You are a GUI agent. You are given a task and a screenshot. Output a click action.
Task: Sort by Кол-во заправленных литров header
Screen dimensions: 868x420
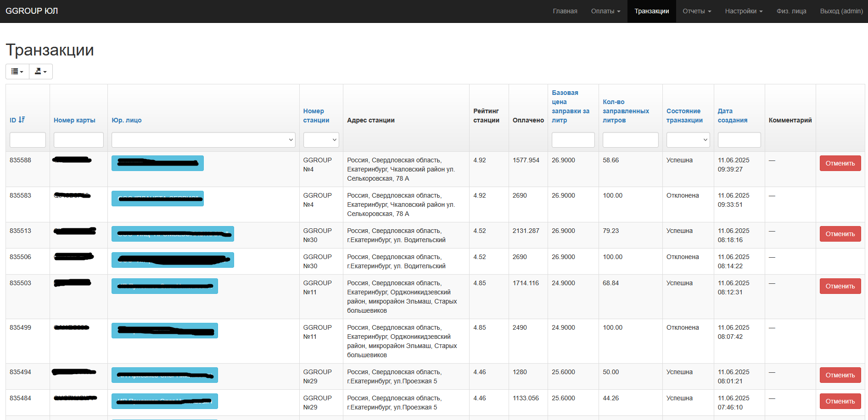pos(626,111)
